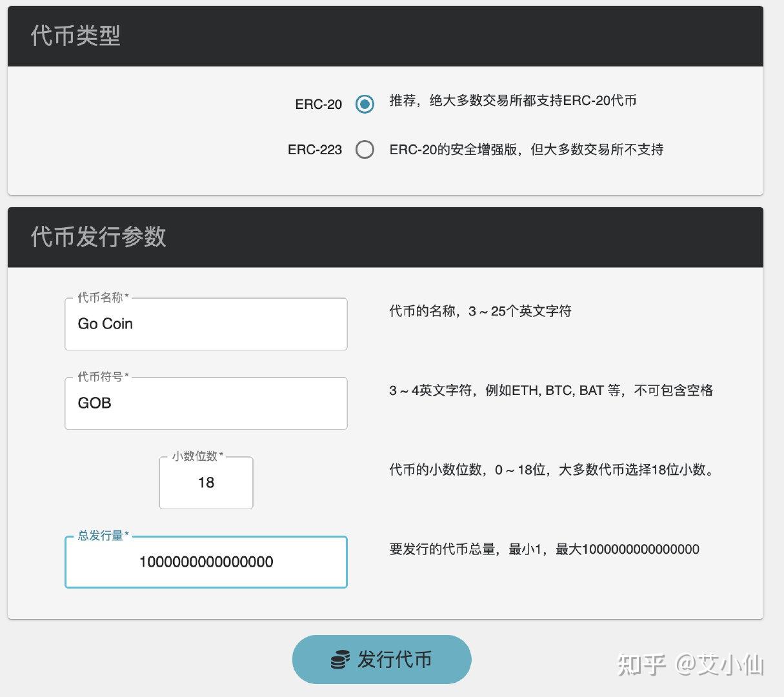The image size is (784, 697).
Task: Click the 总发行量 total supply field
Action: click(x=206, y=562)
